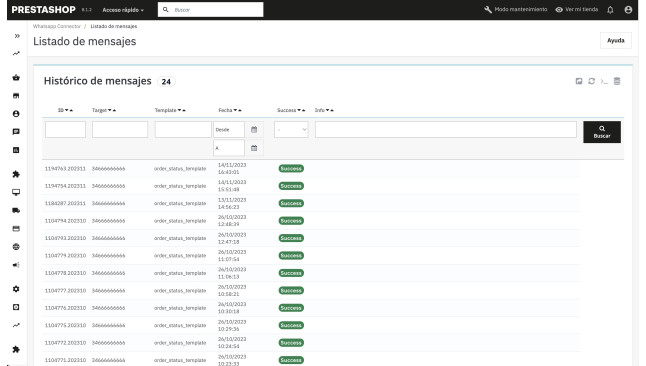The width and height of the screenshot is (646, 366).
Task: Open the Desde date calendar icon
Action: click(254, 129)
